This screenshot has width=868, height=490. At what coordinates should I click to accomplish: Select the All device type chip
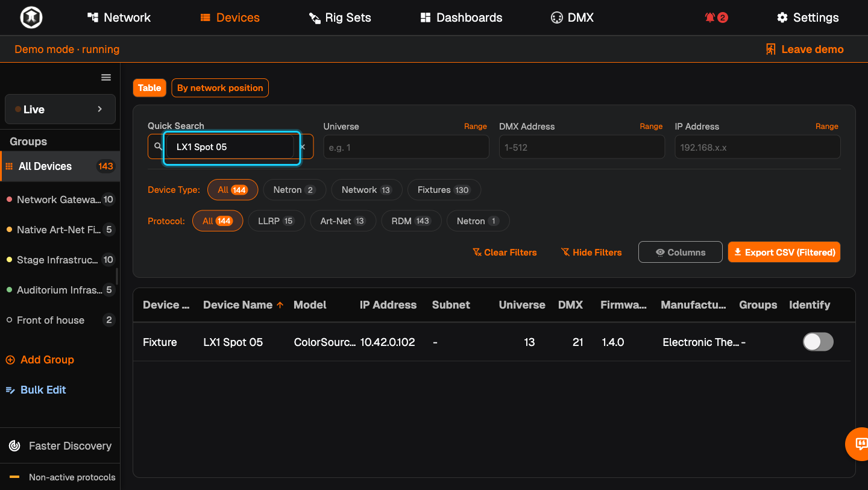click(x=233, y=190)
